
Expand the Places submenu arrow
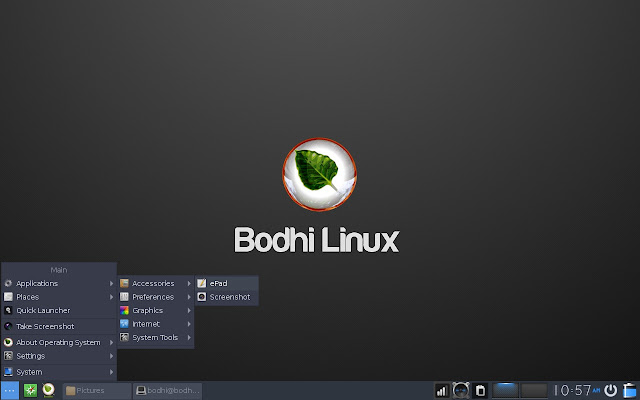tap(111, 297)
